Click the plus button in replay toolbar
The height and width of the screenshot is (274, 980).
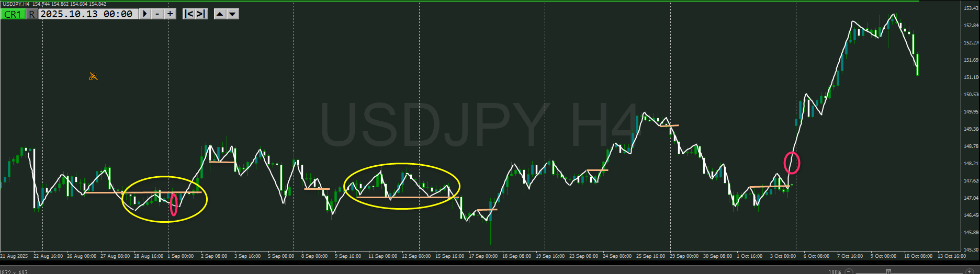click(170, 14)
